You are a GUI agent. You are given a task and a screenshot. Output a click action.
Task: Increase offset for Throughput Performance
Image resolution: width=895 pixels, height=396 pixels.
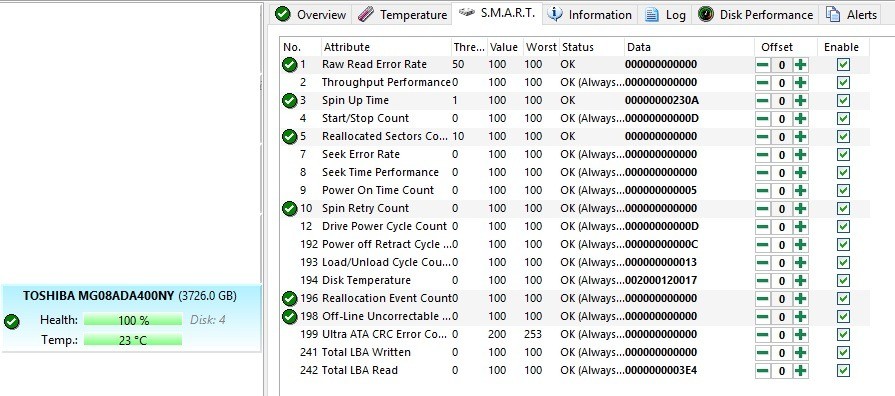801,83
